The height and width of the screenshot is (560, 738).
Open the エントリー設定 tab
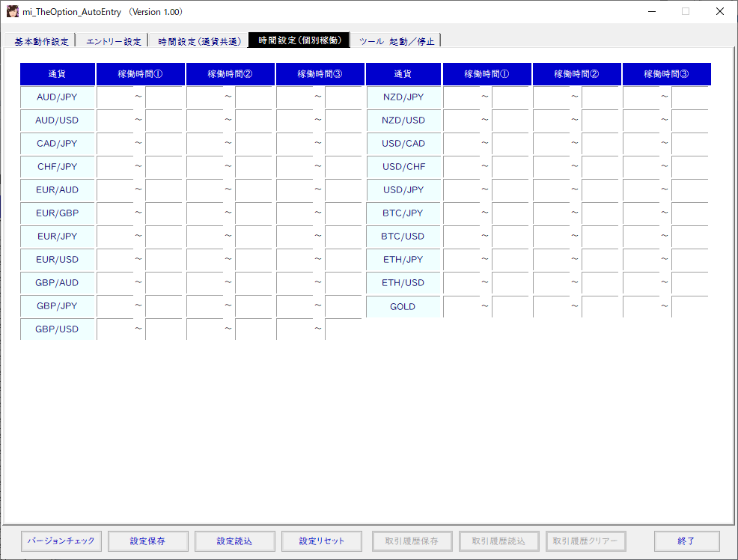click(x=114, y=41)
